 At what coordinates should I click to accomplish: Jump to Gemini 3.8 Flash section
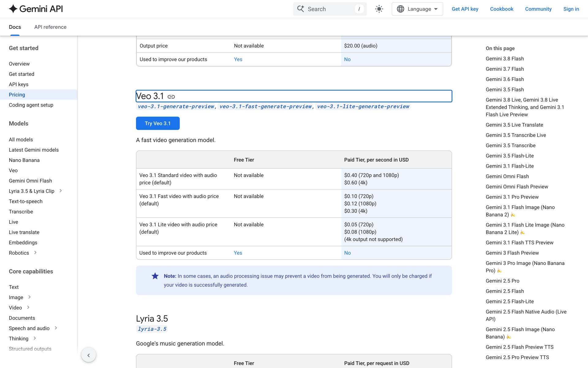505,59
